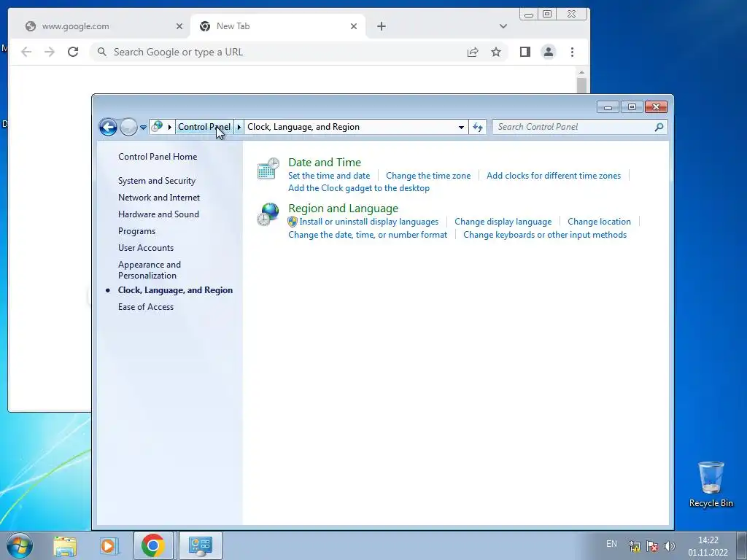The image size is (747, 560).
Task: Go to Control Panel Home
Action: coord(158,157)
